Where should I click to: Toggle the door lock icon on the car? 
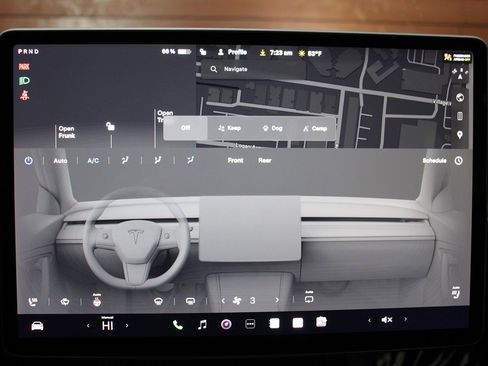(110, 126)
